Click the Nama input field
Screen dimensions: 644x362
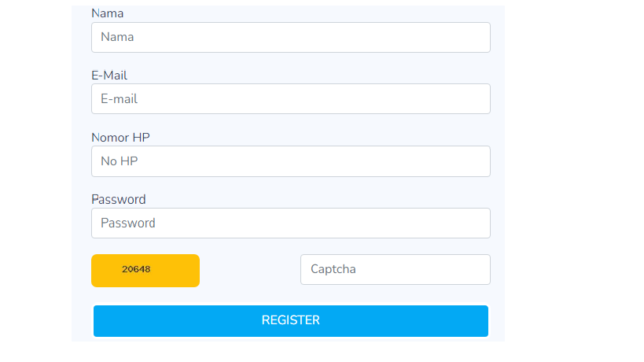(x=291, y=37)
